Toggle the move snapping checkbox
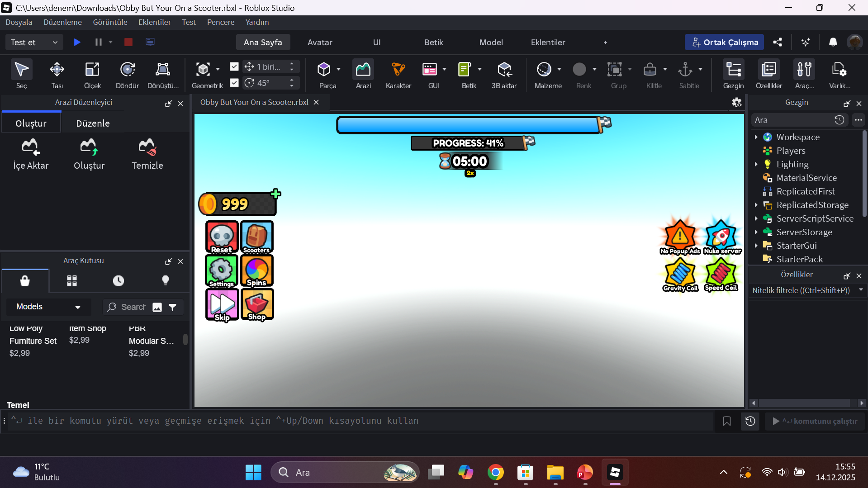The image size is (868, 488). pos(234,66)
